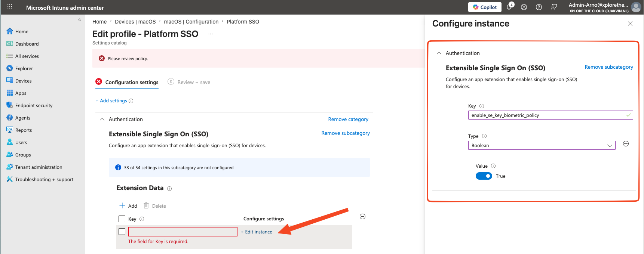Click + Add settings link

coord(111,101)
